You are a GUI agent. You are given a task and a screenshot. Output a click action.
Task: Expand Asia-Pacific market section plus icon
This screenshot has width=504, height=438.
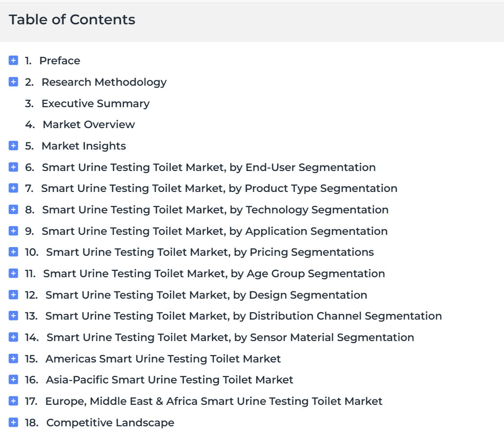[x=13, y=380]
